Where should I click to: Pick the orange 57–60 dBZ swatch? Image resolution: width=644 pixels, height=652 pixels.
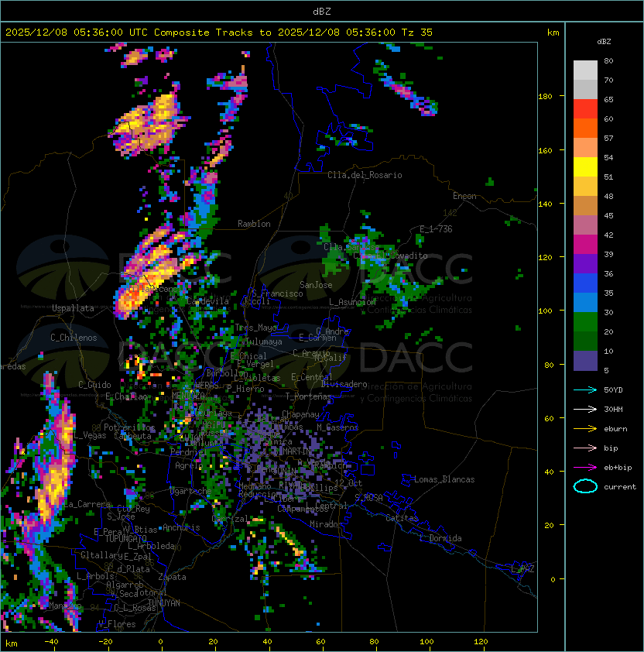[x=585, y=128]
